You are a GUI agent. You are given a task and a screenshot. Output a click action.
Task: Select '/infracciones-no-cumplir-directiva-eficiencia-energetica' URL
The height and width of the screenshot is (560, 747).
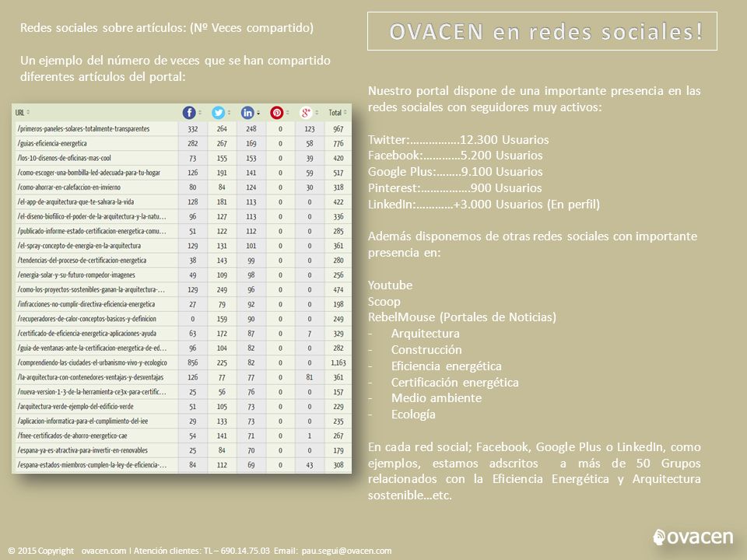point(86,304)
